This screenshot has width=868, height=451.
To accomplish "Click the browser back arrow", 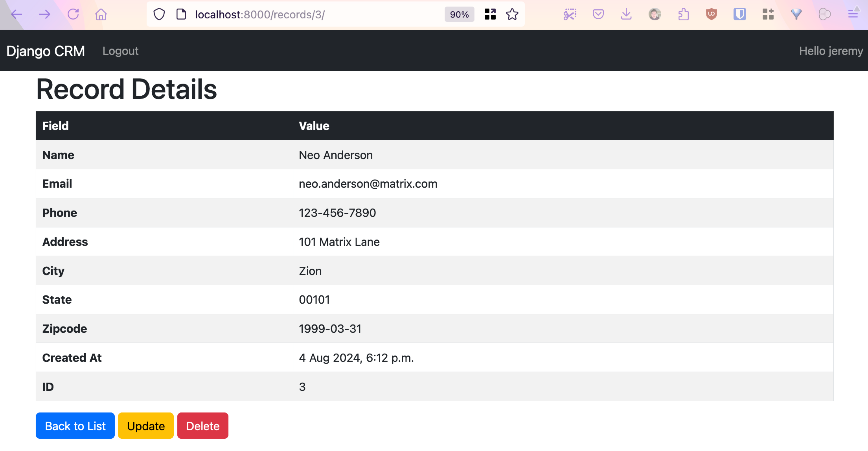I will point(16,14).
